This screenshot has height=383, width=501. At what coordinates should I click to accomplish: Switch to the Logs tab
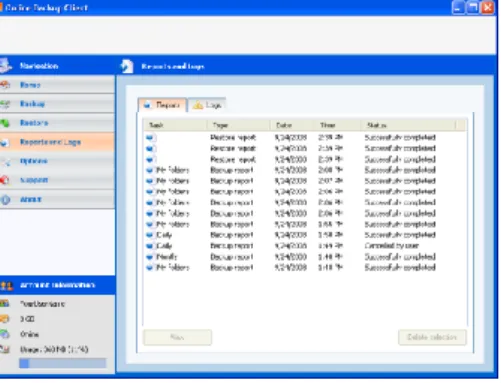point(207,105)
